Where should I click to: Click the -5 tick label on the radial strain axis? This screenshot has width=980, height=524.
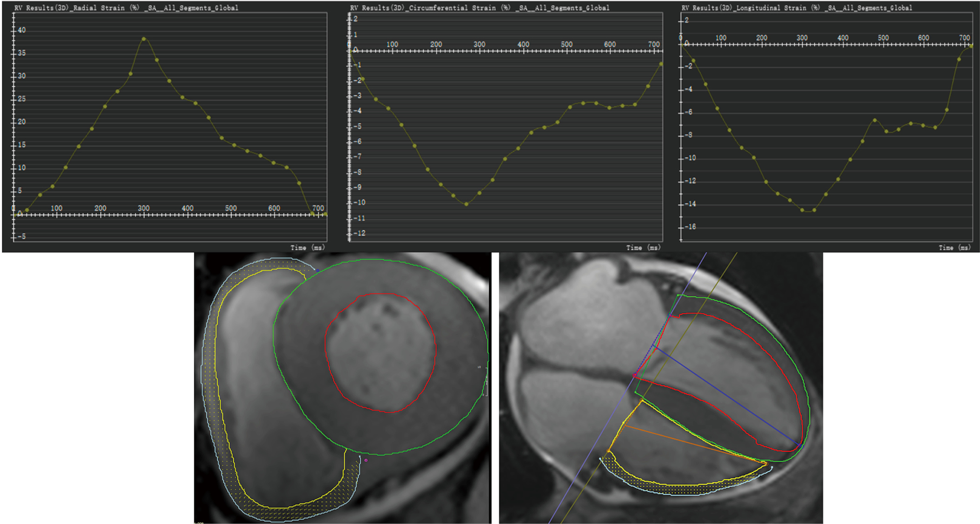click(21, 237)
